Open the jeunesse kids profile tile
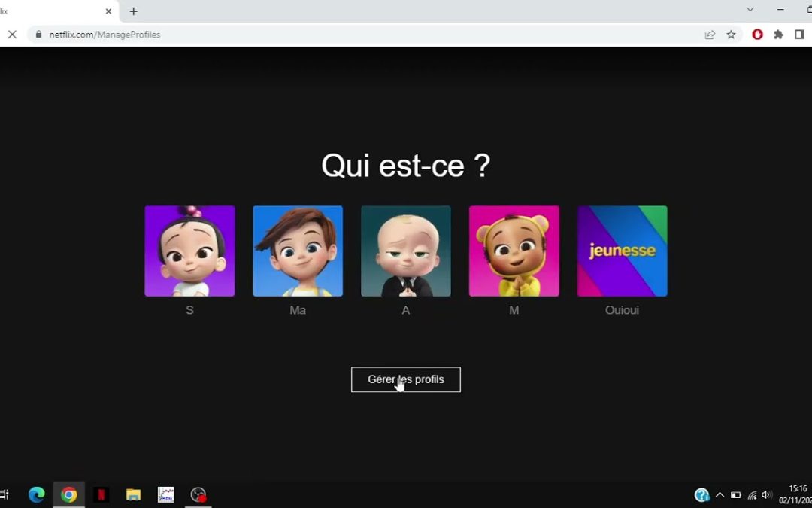 click(623, 251)
